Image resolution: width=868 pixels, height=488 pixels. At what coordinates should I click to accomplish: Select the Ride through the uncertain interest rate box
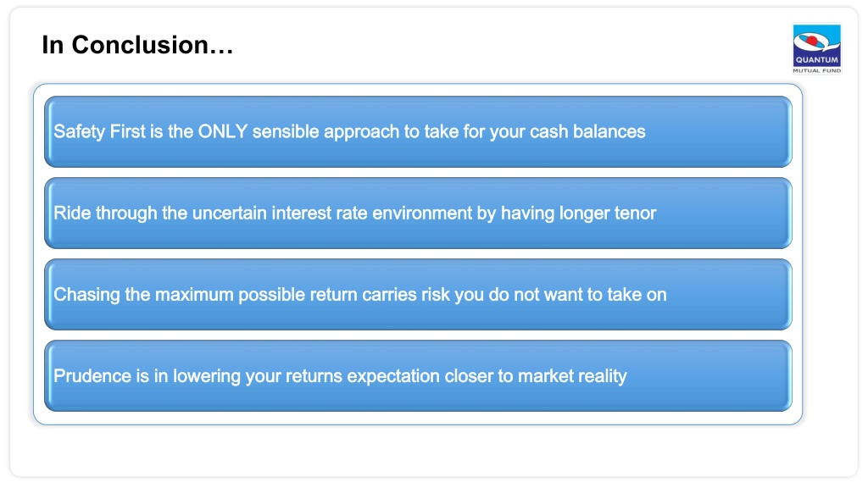click(418, 213)
